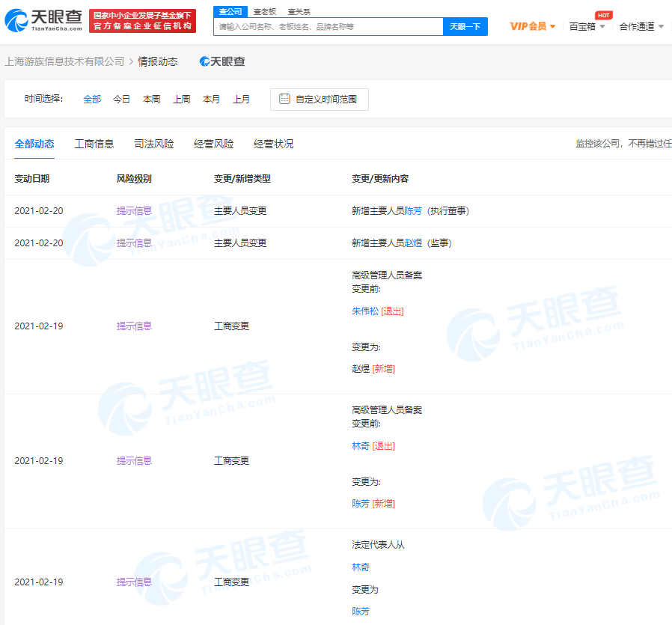The height and width of the screenshot is (625, 672).
Task: Filter time selection by 今日
Action: [121, 99]
